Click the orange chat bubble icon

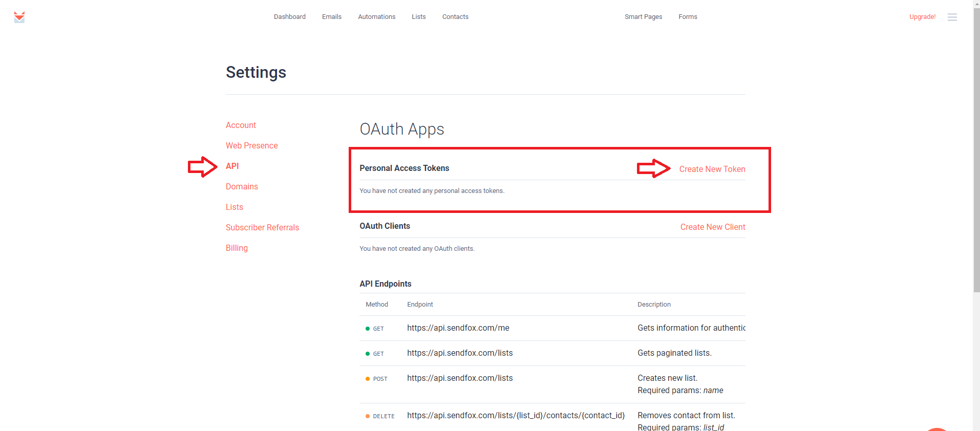coord(937,429)
